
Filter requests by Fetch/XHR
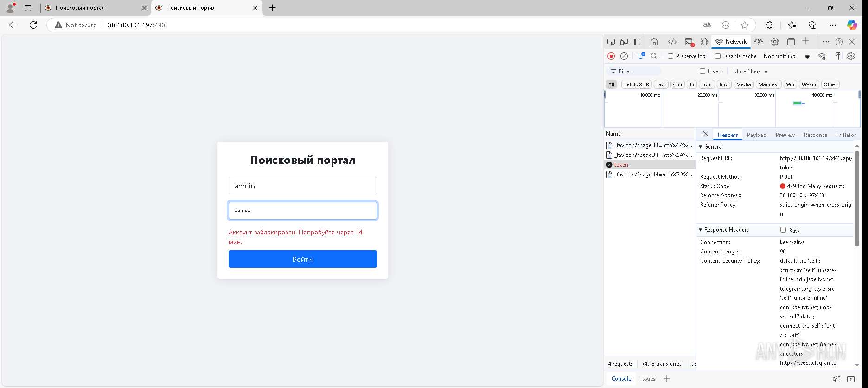(636, 84)
